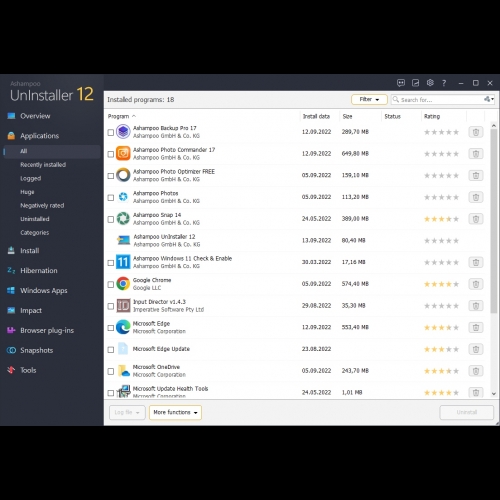The image size is (500, 500).
Task: Click trash icon for Microsoft Edge Update
Action: [476, 349]
